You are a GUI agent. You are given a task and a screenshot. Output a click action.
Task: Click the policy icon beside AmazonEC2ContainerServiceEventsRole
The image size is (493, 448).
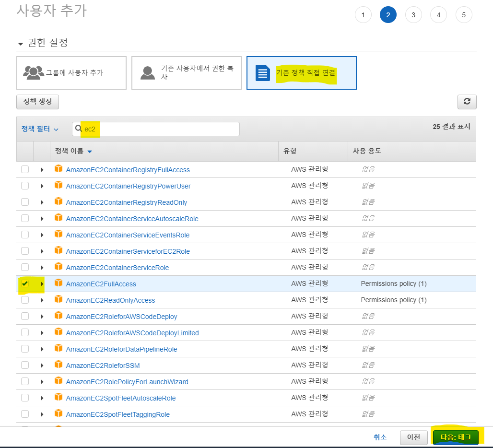coord(59,234)
